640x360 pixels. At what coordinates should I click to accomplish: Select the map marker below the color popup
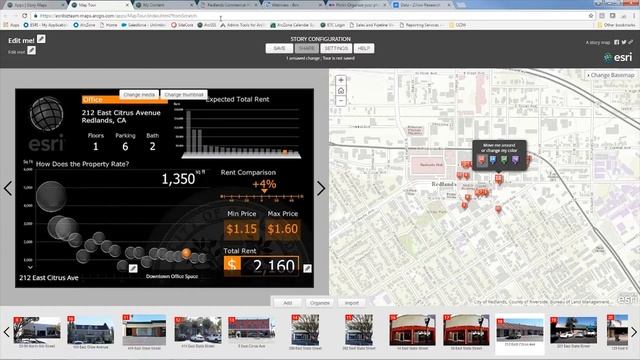point(498,179)
